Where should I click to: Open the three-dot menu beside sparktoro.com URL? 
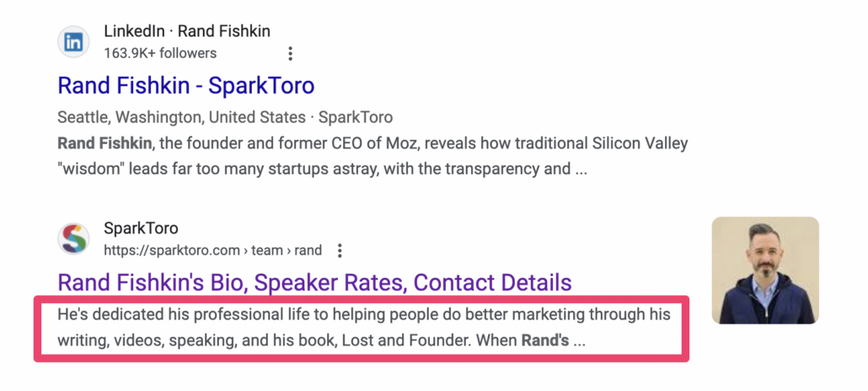click(340, 250)
